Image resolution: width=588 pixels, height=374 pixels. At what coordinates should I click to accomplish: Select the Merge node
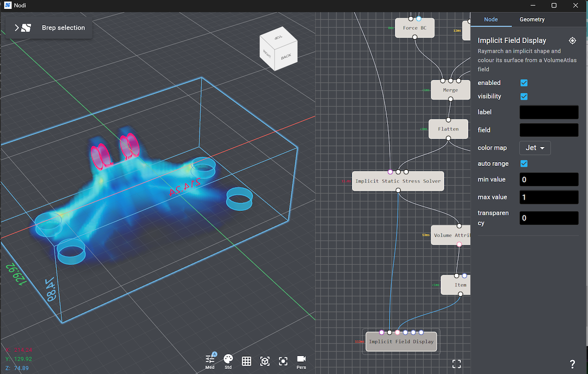point(450,90)
